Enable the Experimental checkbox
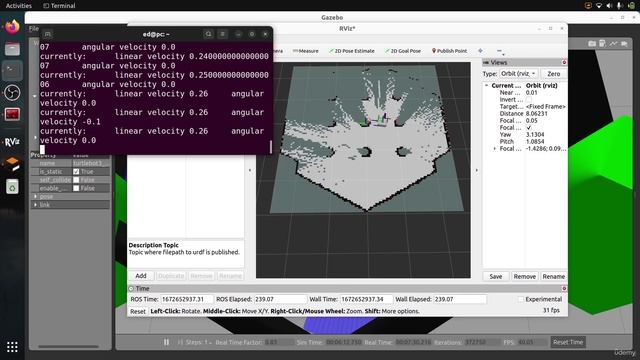Image resolution: width=640 pixels, height=360 pixels. coord(520,299)
